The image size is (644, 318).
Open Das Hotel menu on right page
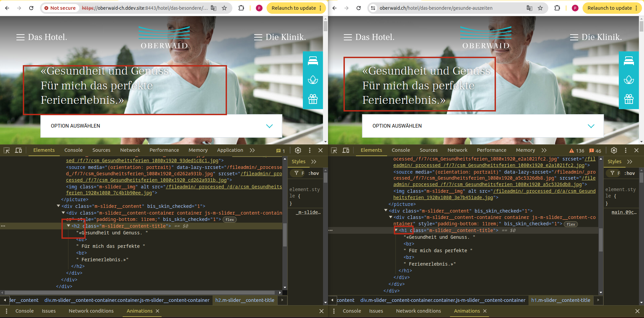(369, 37)
